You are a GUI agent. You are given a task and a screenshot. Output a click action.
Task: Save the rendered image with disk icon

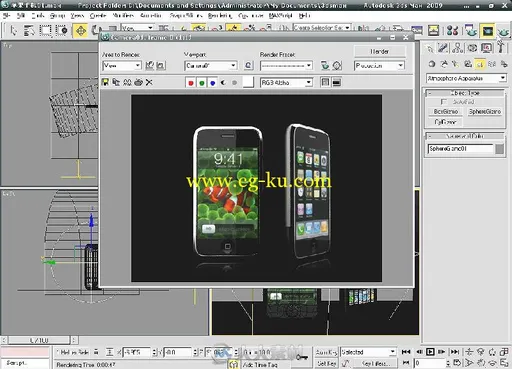(105, 82)
